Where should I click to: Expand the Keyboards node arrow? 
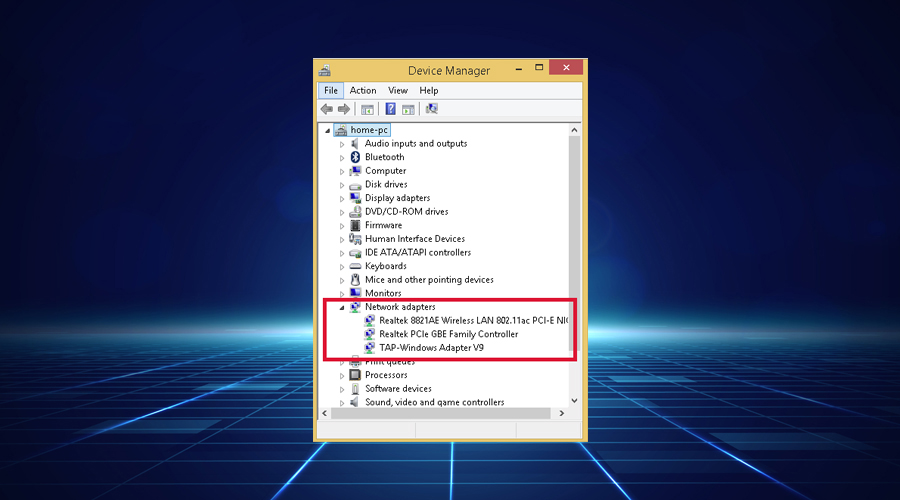342,267
